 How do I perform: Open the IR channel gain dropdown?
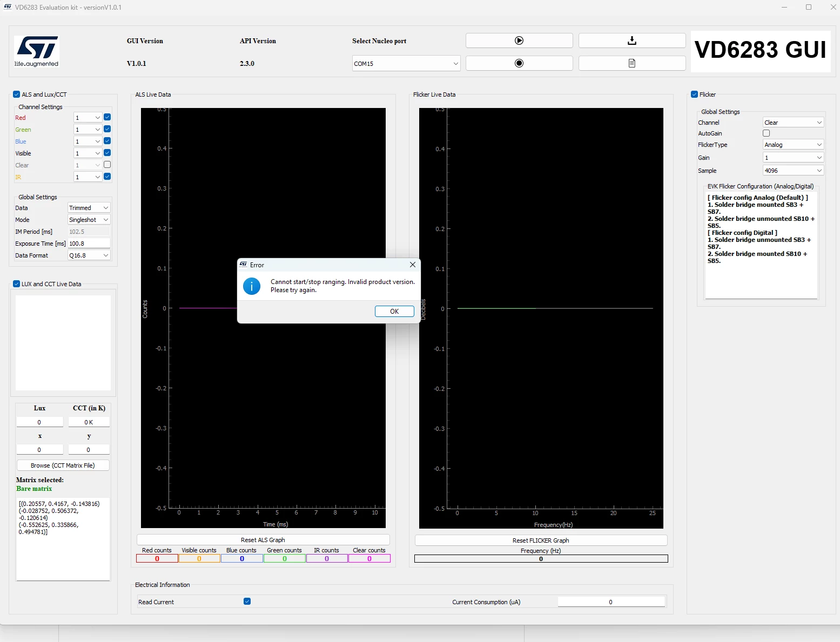pos(88,177)
